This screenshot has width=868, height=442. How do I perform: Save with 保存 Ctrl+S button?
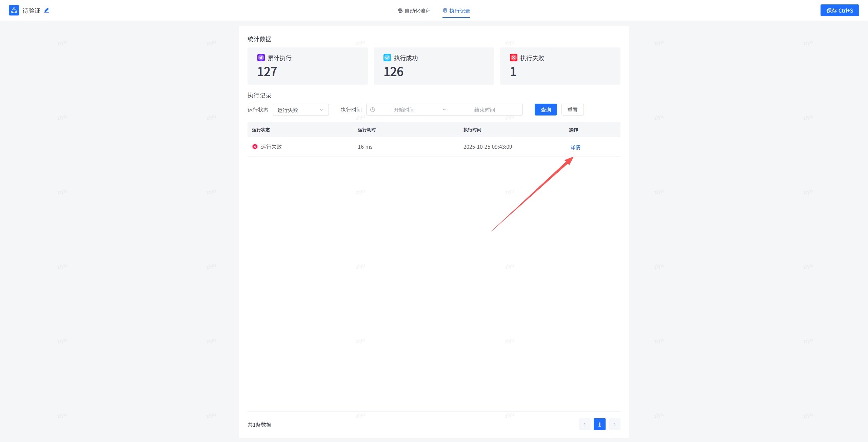(840, 10)
